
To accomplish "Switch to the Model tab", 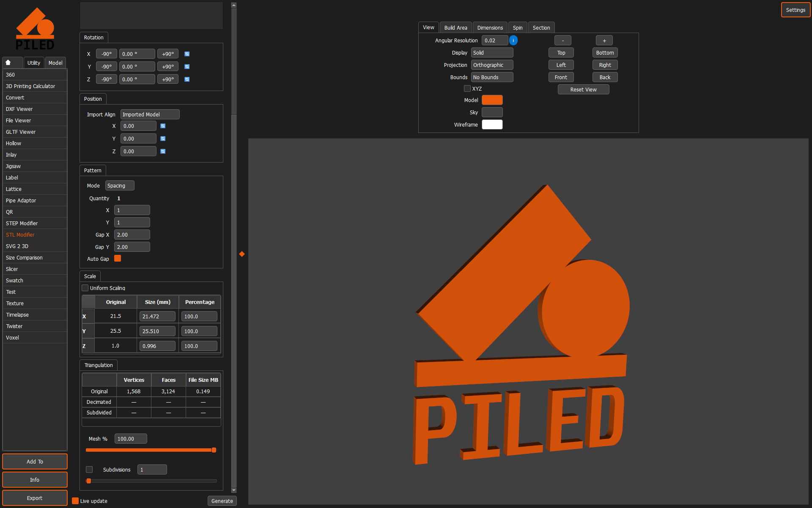I will [55, 63].
